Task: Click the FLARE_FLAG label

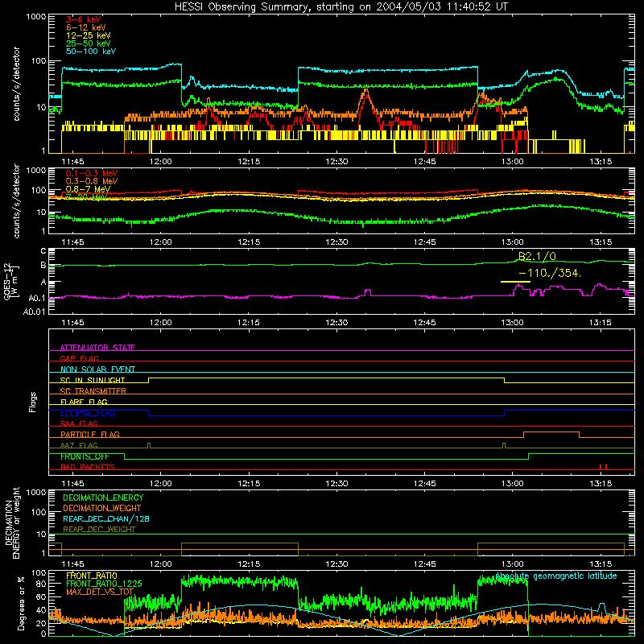Action: (84, 402)
